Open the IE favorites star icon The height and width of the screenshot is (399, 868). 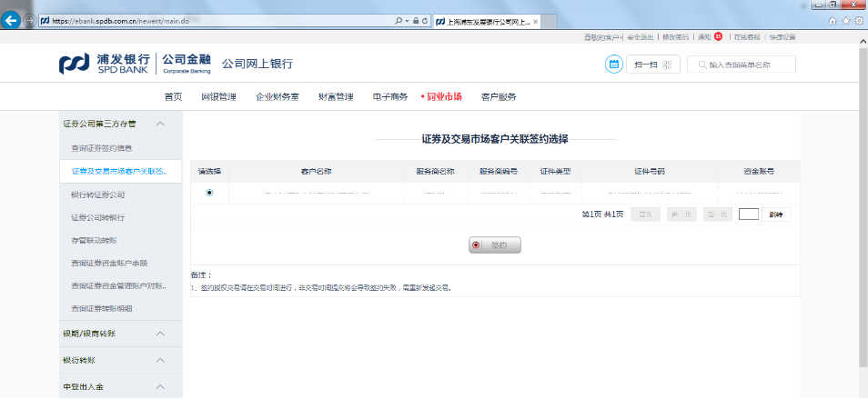(x=845, y=20)
